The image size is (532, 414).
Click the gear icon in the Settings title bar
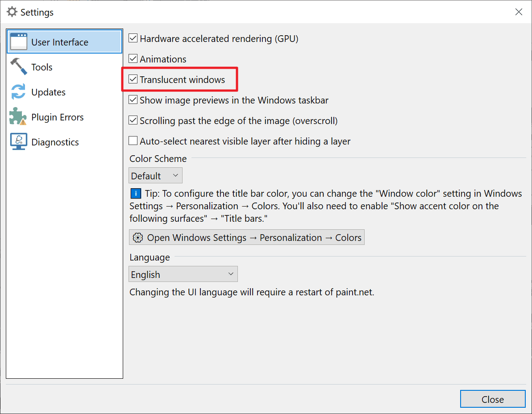click(12, 12)
